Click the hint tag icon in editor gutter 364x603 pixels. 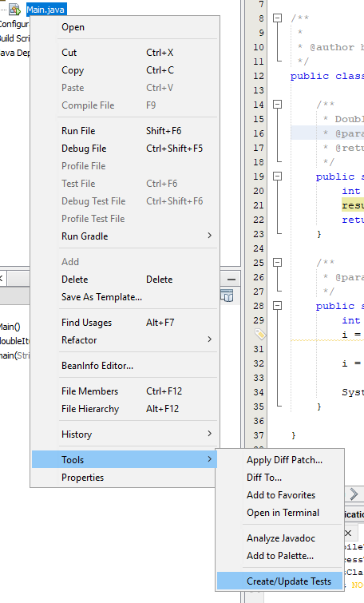tap(260, 334)
